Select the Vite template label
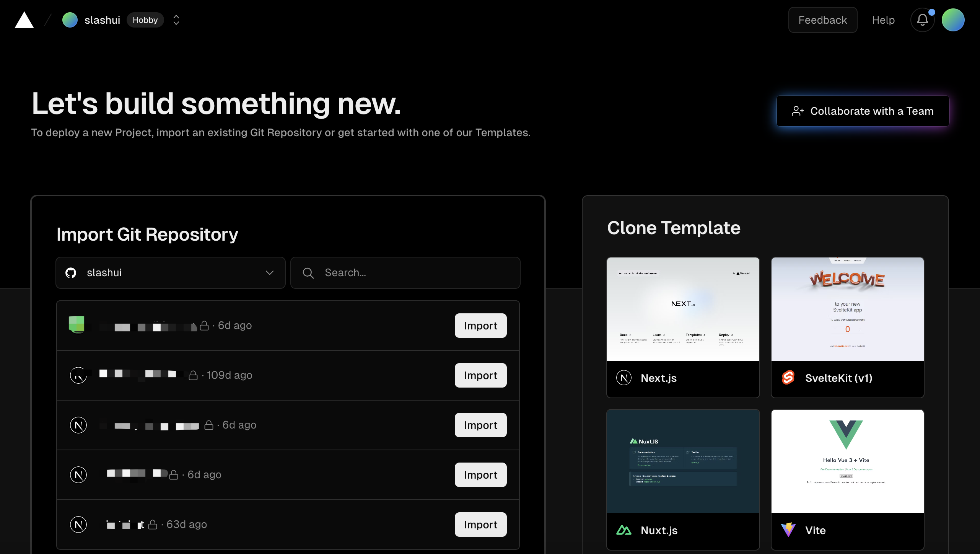 (815, 530)
